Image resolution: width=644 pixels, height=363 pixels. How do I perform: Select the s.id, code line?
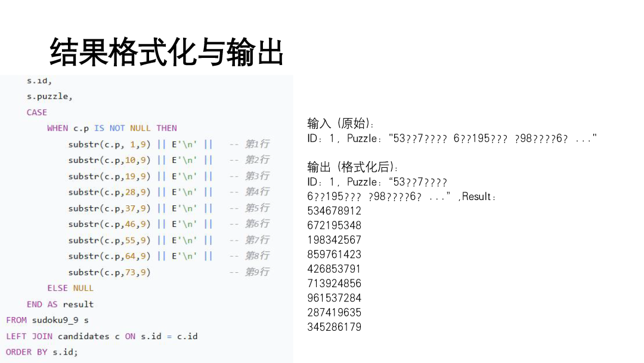pos(39,81)
